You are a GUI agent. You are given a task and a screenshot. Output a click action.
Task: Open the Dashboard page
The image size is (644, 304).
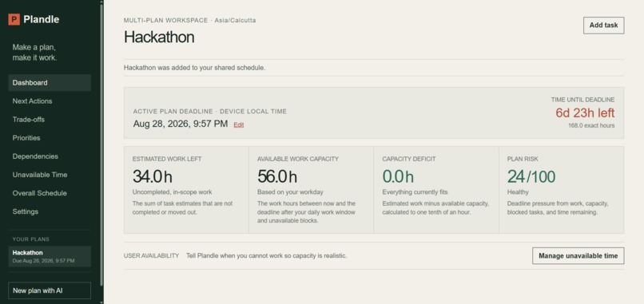[x=50, y=82]
